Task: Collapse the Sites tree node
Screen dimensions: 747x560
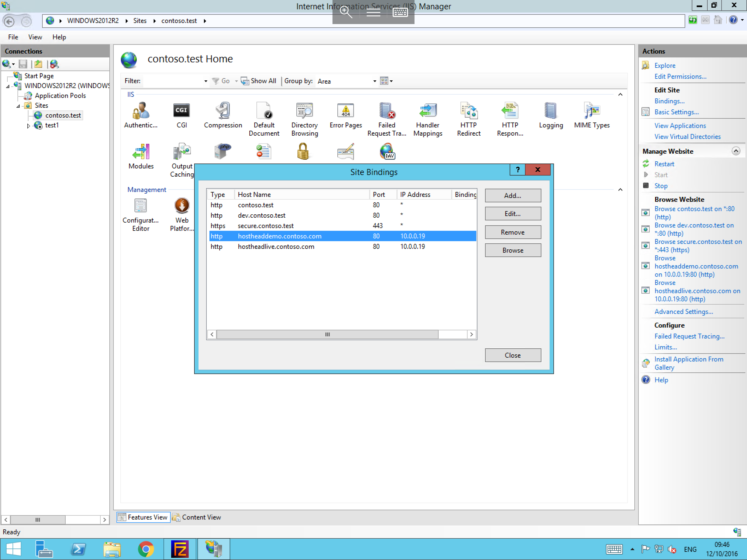Action: (x=18, y=106)
